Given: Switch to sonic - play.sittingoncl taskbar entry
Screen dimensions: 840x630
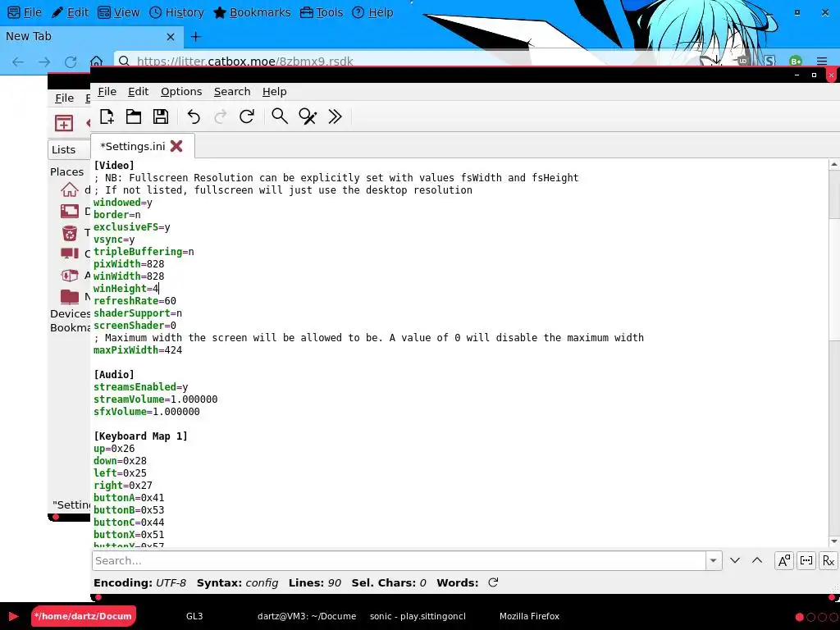Looking at the screenshot, I should (x=418, y=616).
